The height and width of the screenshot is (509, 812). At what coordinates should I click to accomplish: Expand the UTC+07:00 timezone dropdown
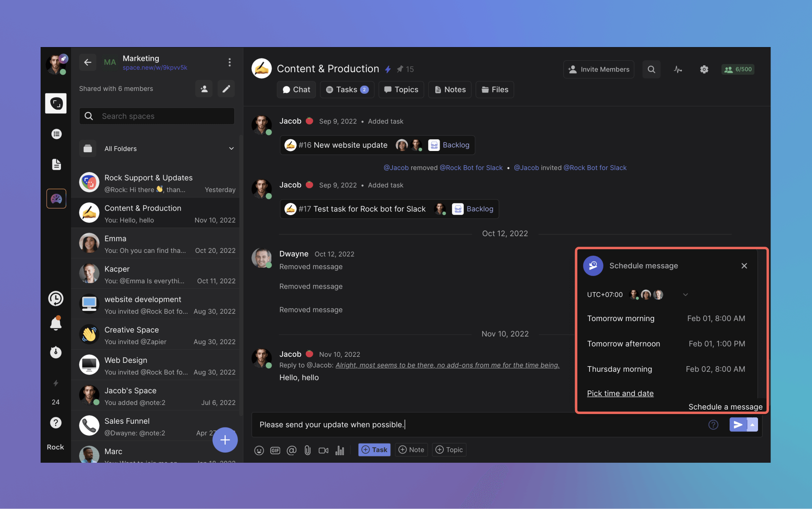coord(685,295)
